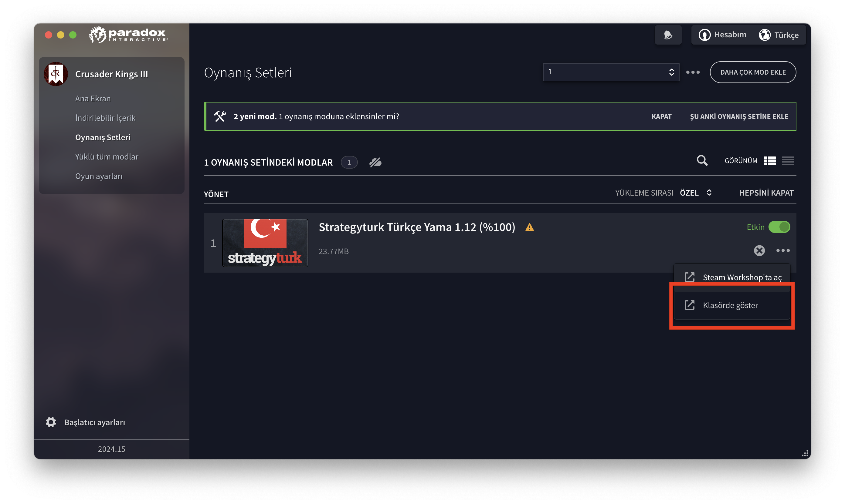Click the Paradox Interactive logo
This screenshot has height=504, width=845.
[x=128, y=35]
